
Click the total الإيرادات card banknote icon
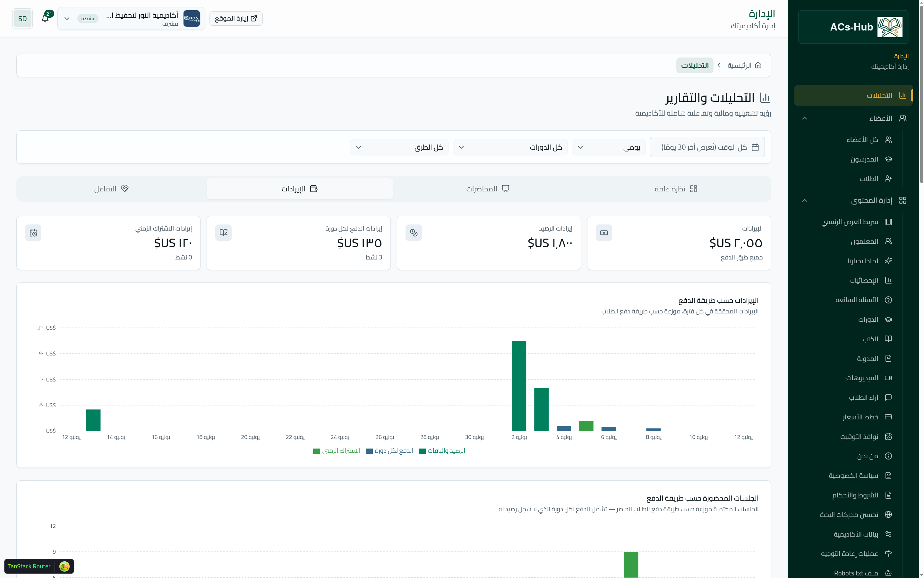pos(604,232)
